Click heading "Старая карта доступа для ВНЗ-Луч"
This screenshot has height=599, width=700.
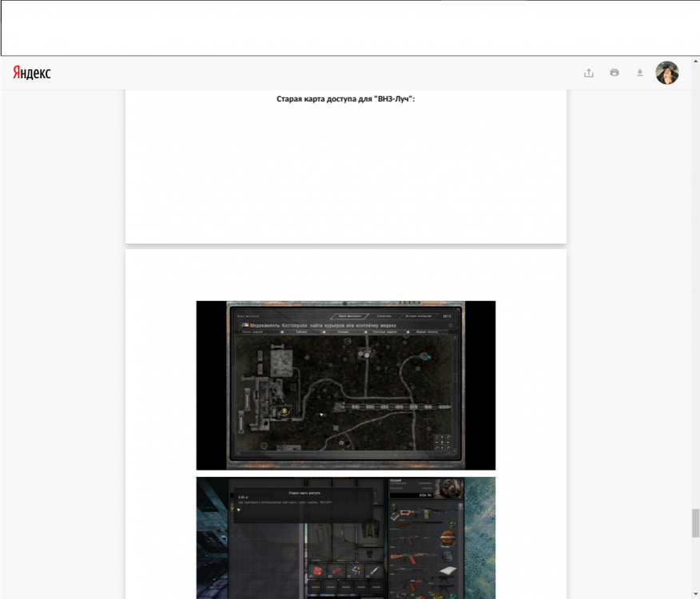coord(346,99)
